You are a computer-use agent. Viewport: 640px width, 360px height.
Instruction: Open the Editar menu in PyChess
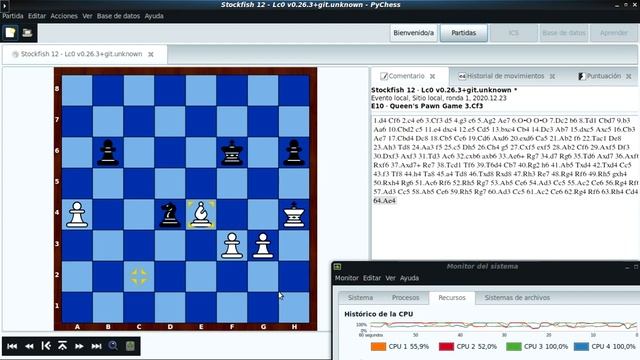pos(37,16)
